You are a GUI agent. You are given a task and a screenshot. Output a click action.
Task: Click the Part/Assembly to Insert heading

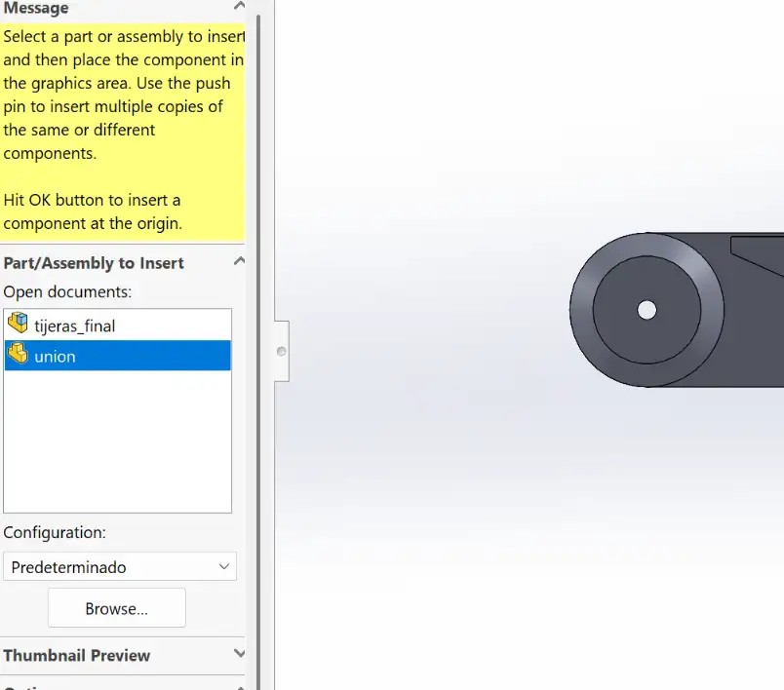pyautogui.click(x=94, y=263)
